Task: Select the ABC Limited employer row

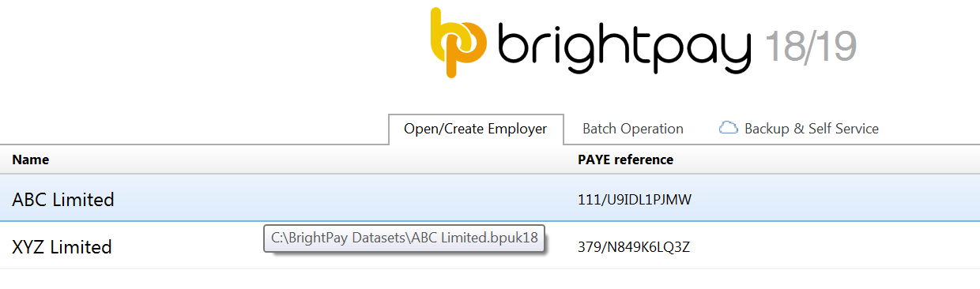Action: [x=490, y=199]
